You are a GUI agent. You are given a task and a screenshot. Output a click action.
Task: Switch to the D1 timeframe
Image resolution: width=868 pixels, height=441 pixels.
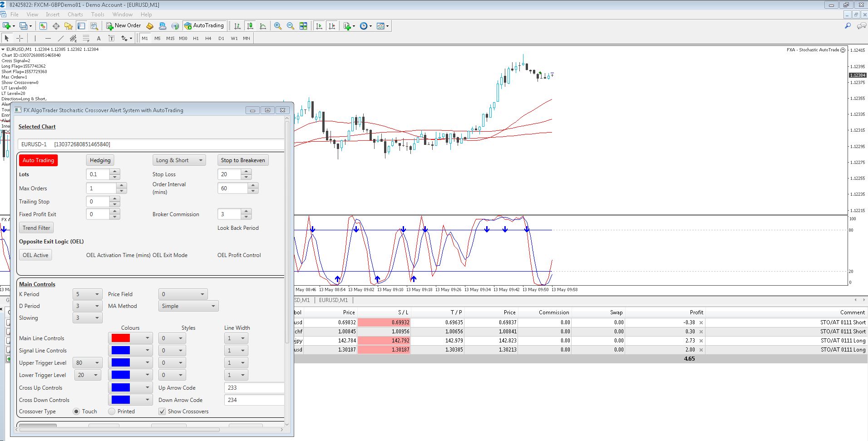(221, 38)
